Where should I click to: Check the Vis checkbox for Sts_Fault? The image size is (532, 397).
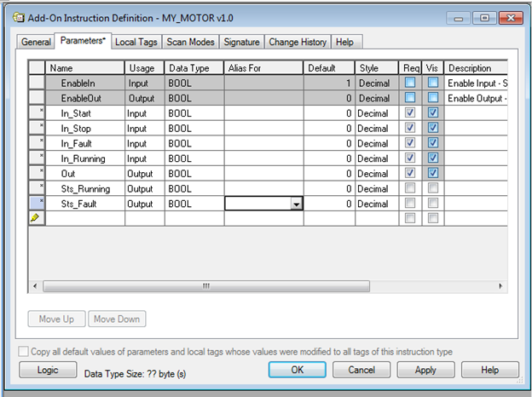(x=433, y=204)
